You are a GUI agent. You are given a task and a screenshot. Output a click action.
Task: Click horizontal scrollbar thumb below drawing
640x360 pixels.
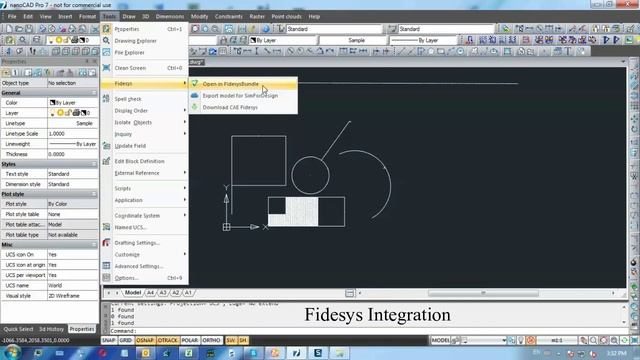(483, 293)
